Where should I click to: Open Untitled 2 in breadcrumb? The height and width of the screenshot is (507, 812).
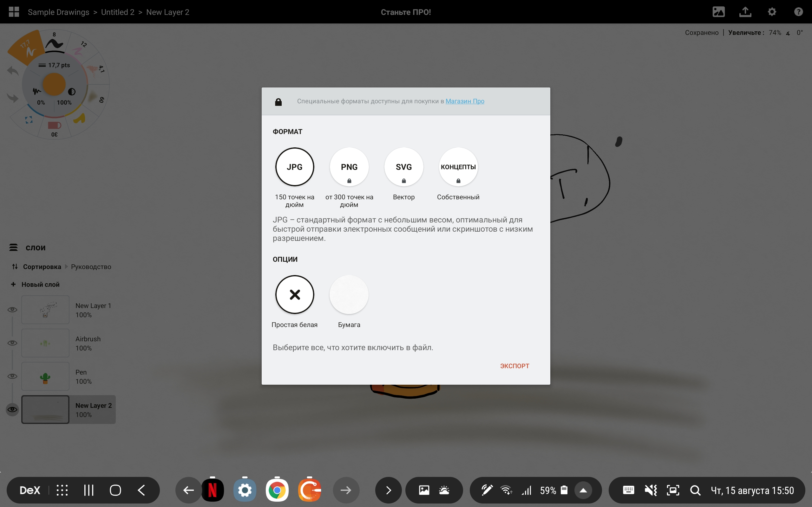pos(117,12)
